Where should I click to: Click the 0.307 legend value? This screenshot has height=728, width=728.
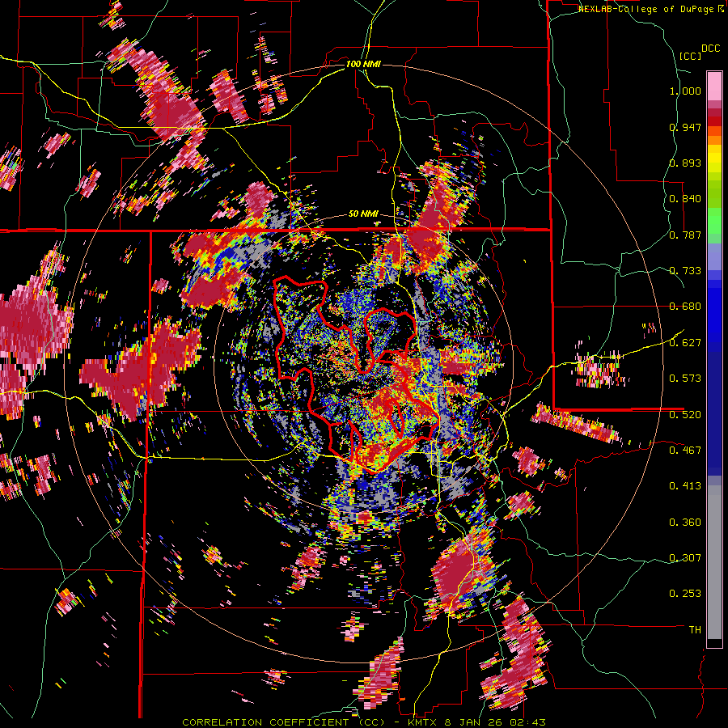click(685, 558)
